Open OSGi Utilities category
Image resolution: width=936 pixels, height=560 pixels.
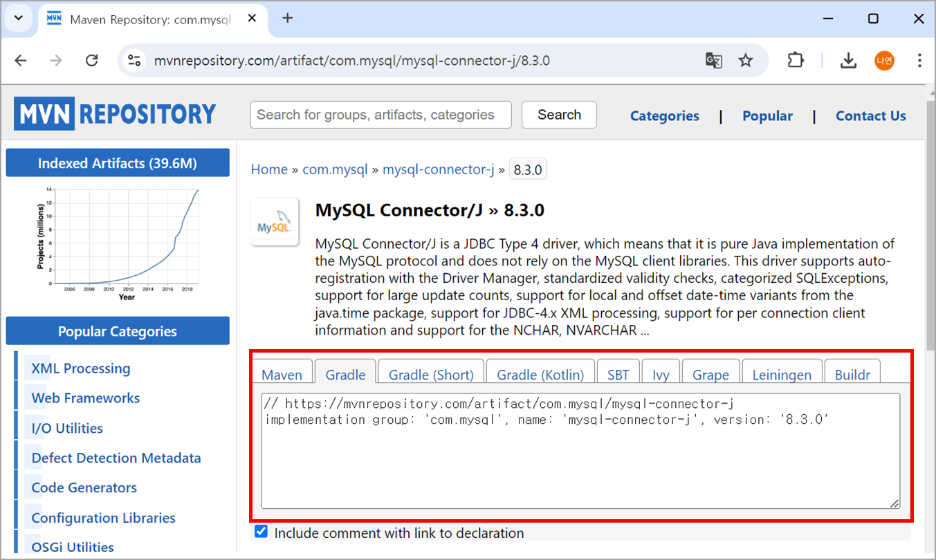click(73, 547)
